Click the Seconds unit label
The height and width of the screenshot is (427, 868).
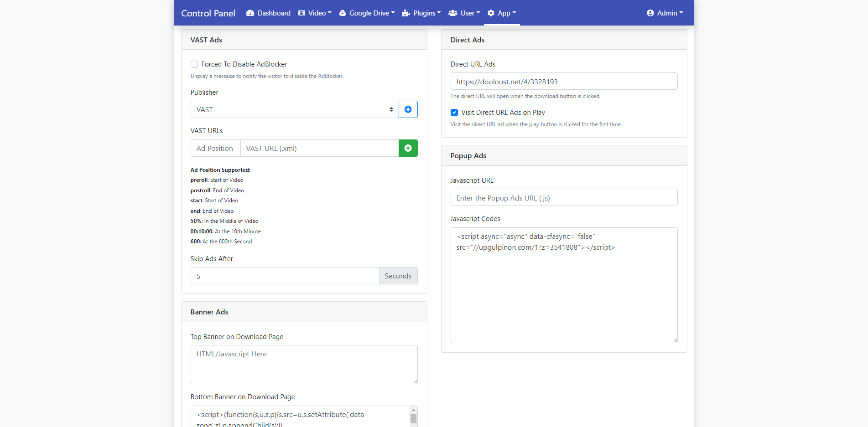(x=398, y=276)
